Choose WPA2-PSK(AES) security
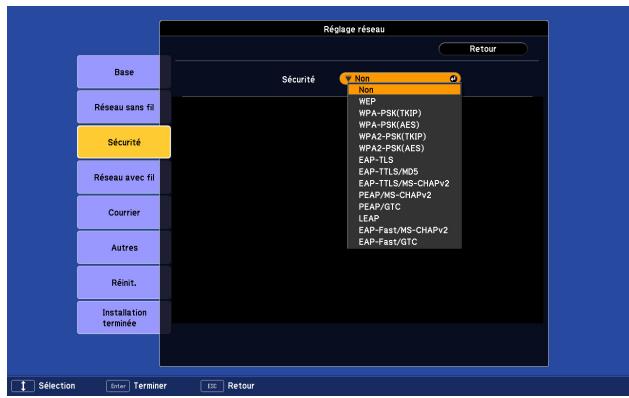 [404, 148]
